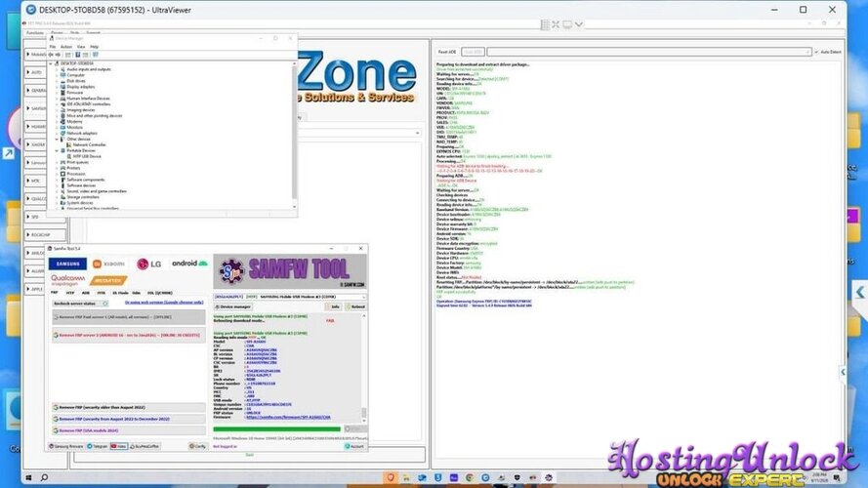Viewport: 868px width, 488px height.
Task: Select the LG brand logo in SamFw Tool
Action: click(x=149, y=264)
